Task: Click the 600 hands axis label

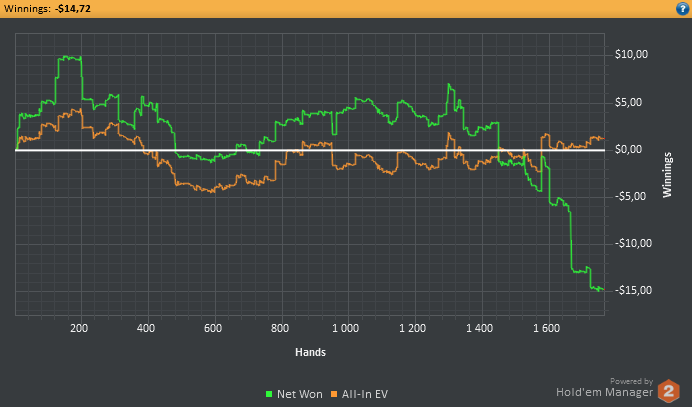Action: click(x=213, y=328)
